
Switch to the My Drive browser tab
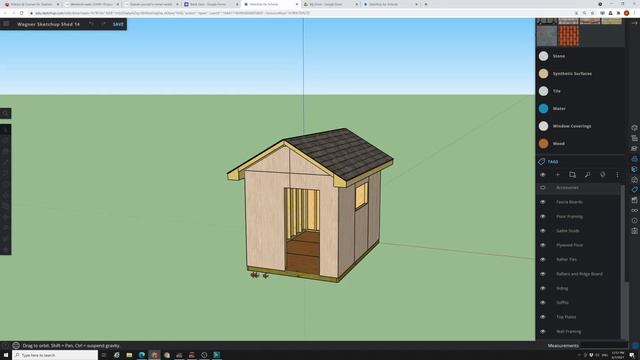tap(330, 4)
